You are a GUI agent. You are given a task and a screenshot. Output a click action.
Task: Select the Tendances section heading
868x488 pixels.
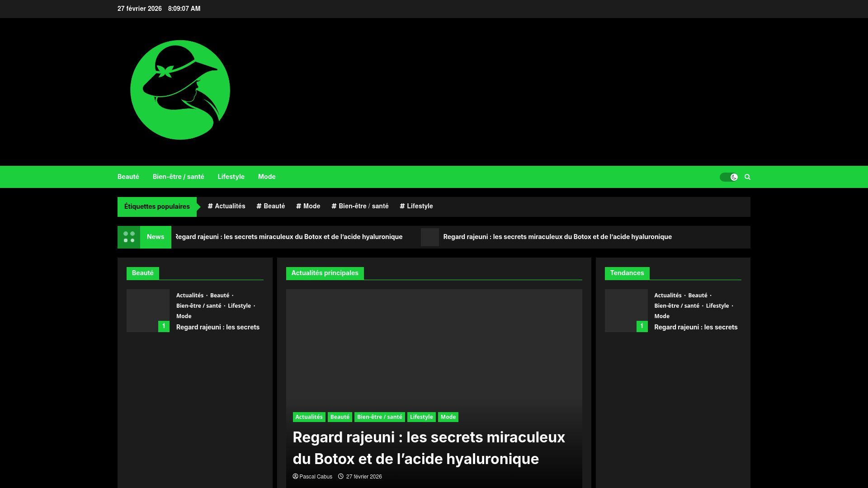(x=627, y=273)
